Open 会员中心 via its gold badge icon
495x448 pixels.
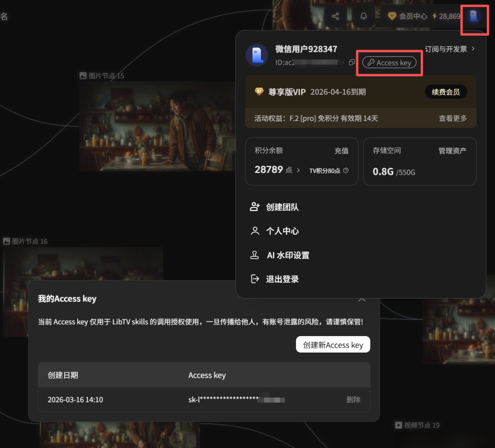tap(392, 16)
